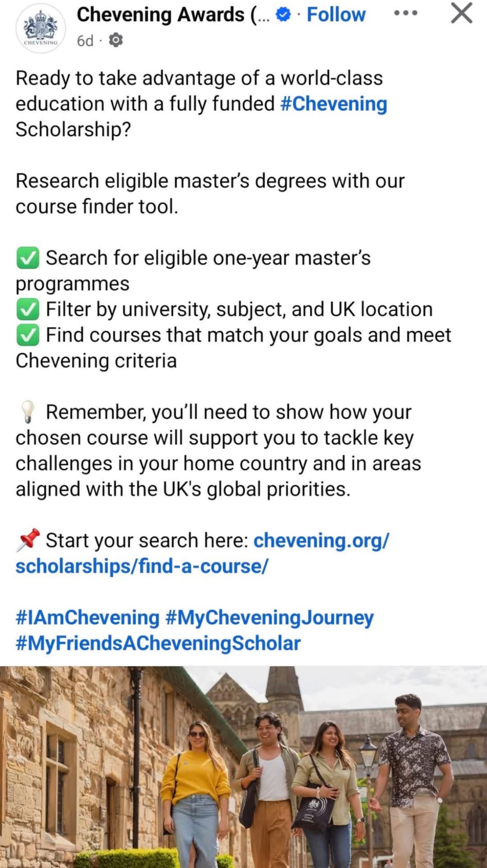
Task: Open the three-dot post options menu
Action: [x=406, y=14]
